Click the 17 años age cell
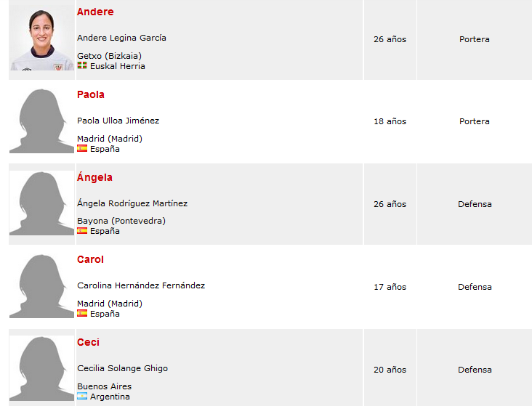 point(390,287)
